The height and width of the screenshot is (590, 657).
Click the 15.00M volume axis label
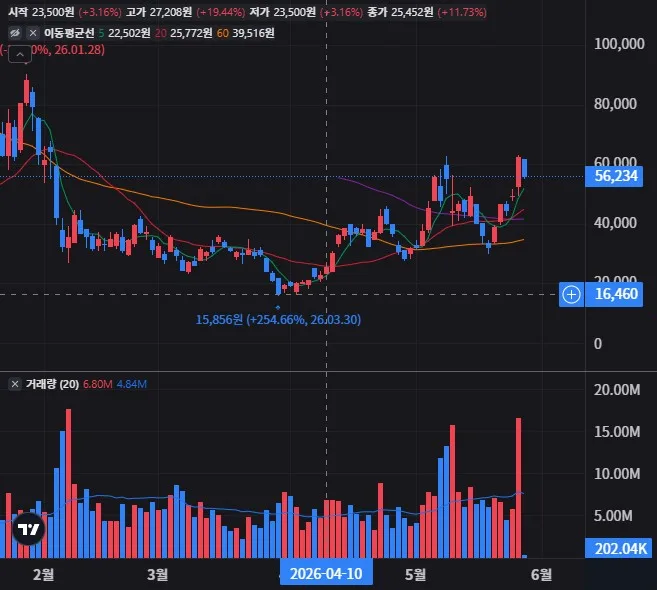[x=617, y=432]
